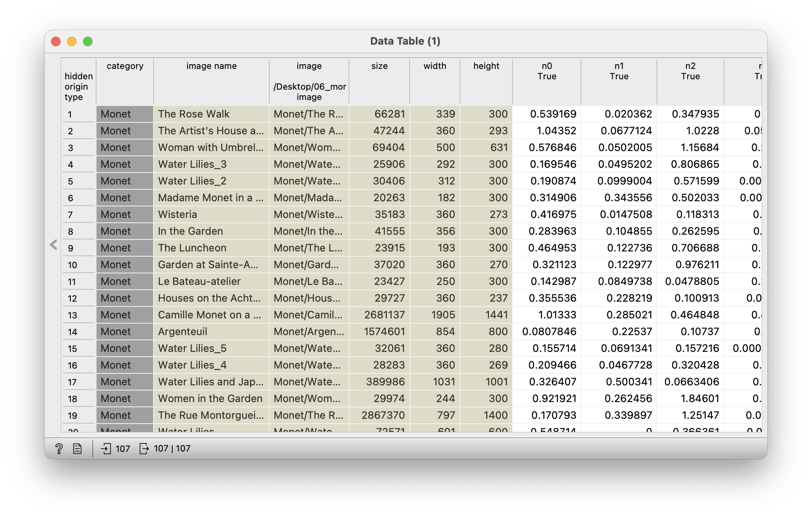Click n1 value 0.500341
This screenshot has width=812, height=518.
619,382
